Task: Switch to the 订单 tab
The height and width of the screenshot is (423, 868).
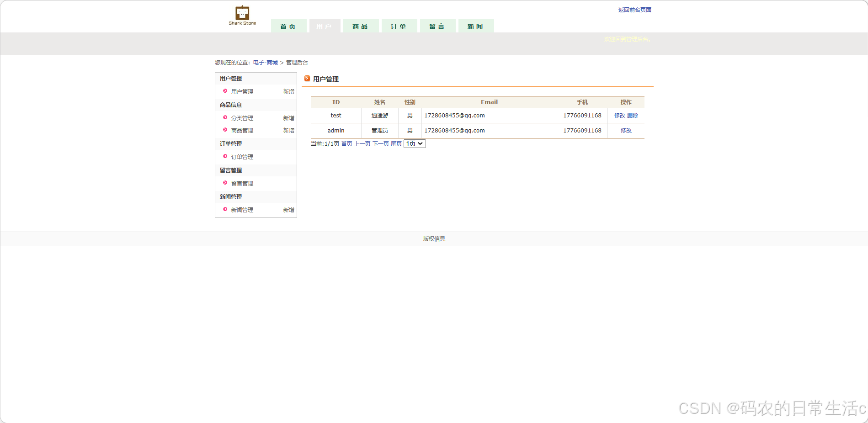Action: tap(399, 26)
